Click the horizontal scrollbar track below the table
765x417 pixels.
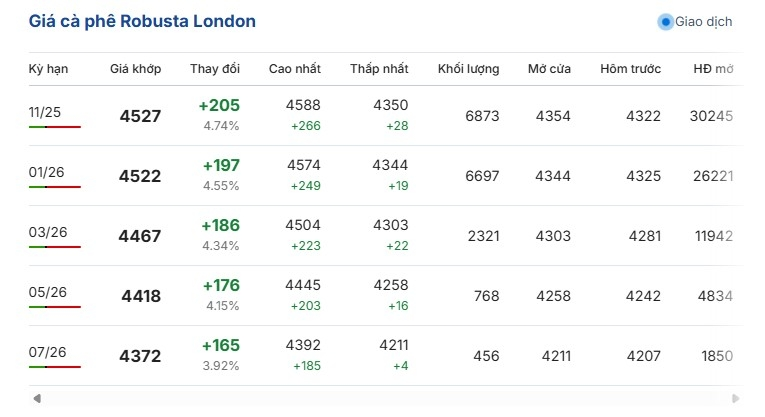point(386,399)
